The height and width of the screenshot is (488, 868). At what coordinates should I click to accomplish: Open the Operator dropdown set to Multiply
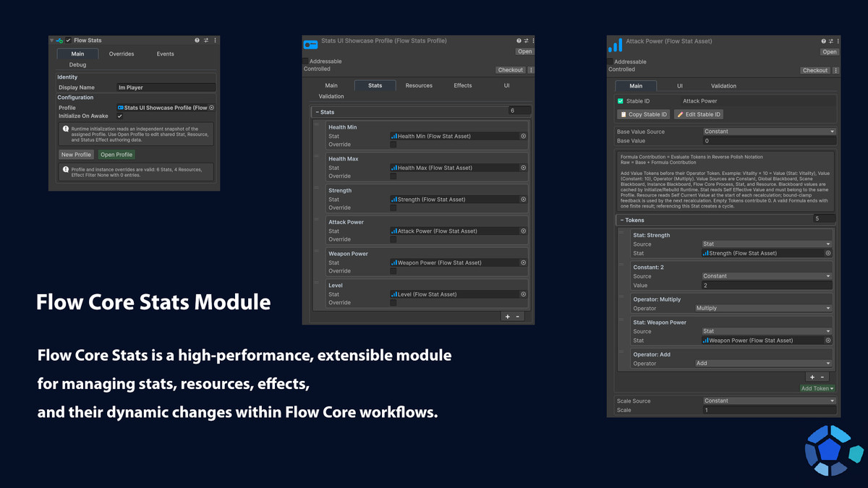click(x=763, y=308)
